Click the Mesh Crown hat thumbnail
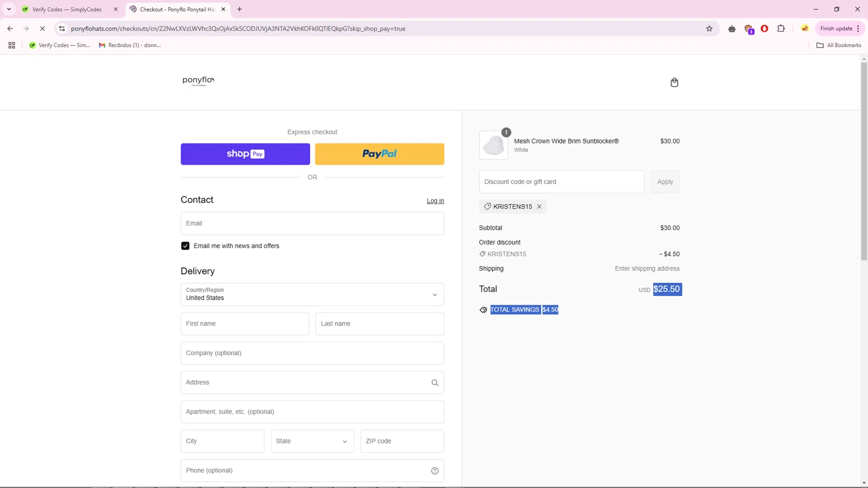Image resolution: width=868 pixels, height=488 pixels. tap(494, 145)
